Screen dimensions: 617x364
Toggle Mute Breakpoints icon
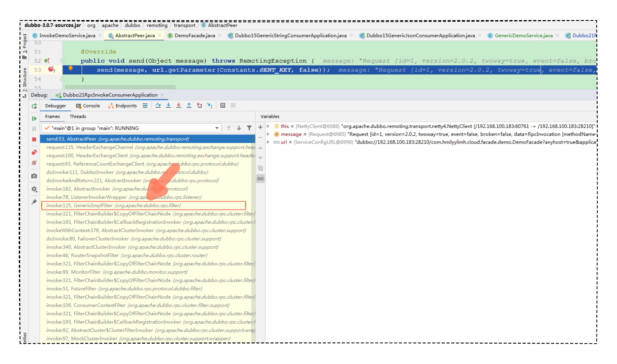[x=34, y=163]
